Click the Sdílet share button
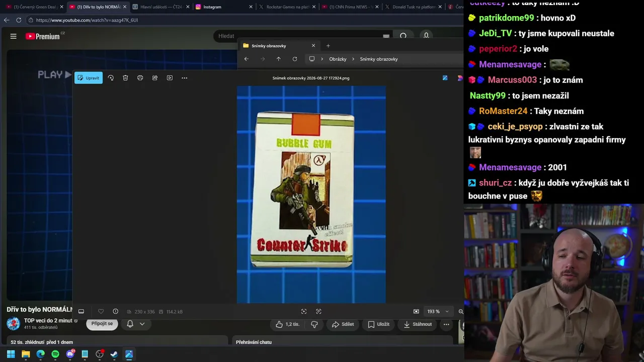This screenshot has width=644, height=362. pyautogui.click(x=343, y=324)
